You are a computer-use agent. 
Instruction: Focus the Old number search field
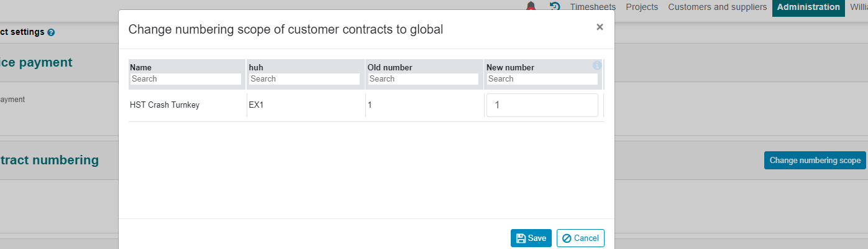[423, 79]
